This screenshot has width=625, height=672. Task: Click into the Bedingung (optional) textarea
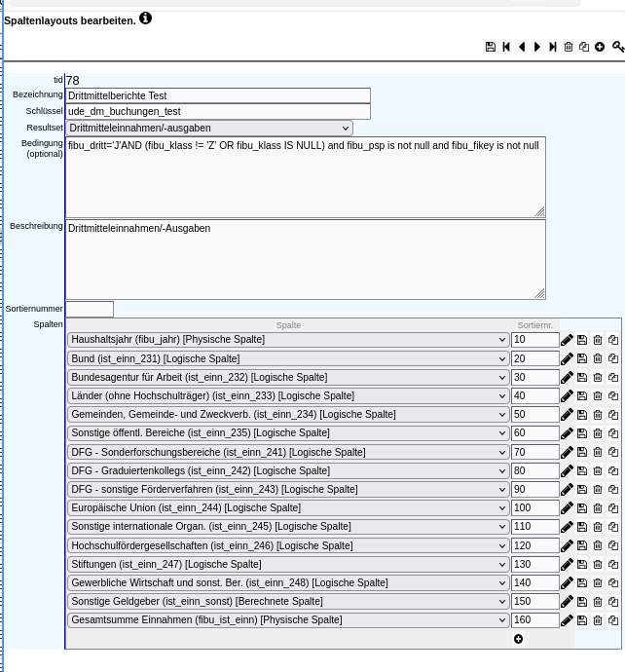click(306, 177)
